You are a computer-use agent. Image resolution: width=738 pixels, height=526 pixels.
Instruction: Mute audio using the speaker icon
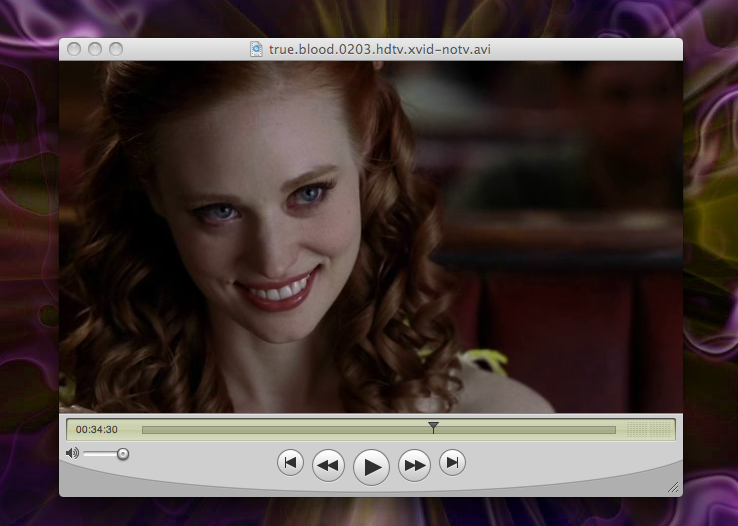[x=72, y=454]
